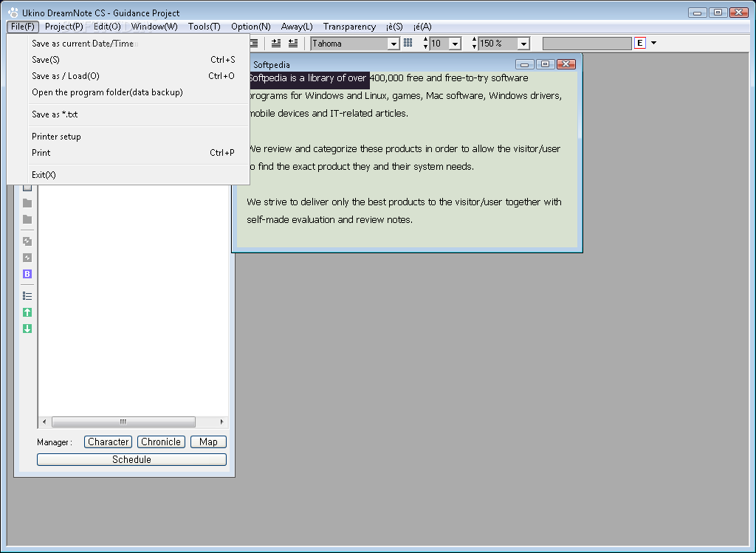The width and height of the screenshot is (756, 553).
Task: Open the Option(N) menu
Action: (251, 27)
